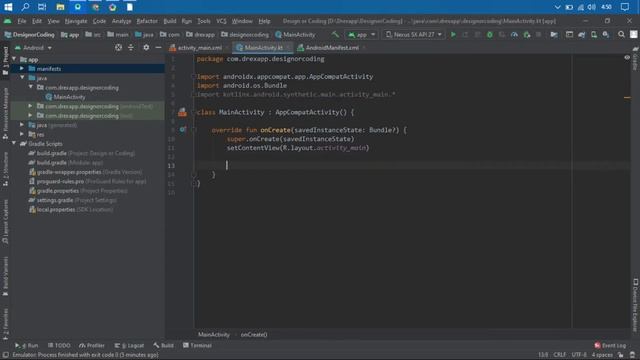Open the Nexus 5X API 27 device dropdown
Viewport: 640px width, 360px height.
pos(413,35)
